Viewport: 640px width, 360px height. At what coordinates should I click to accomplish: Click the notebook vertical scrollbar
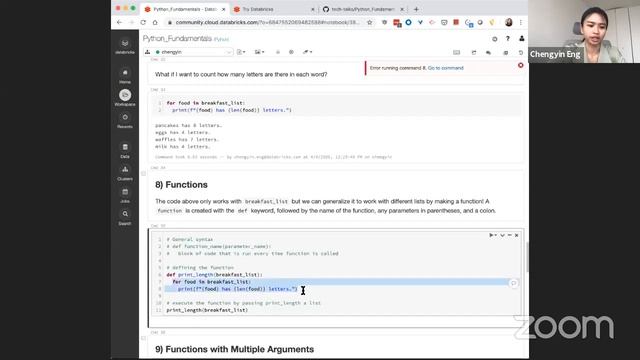tap(527, 257)
